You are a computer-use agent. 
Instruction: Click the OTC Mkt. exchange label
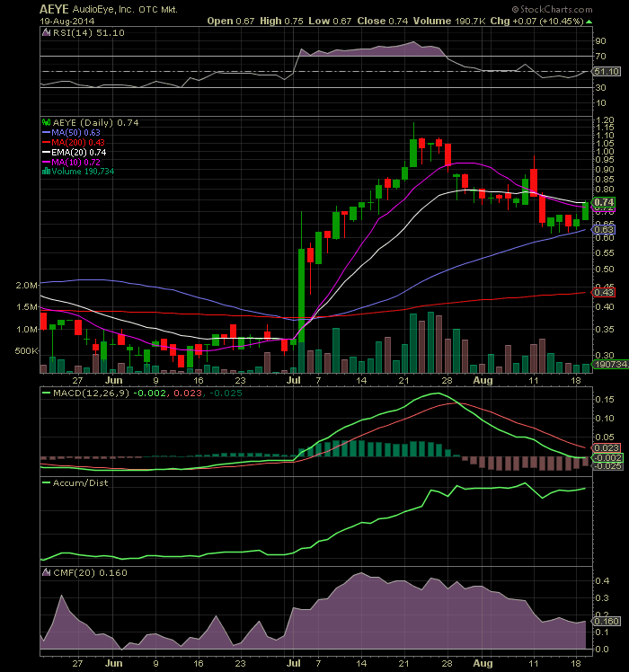158,10
